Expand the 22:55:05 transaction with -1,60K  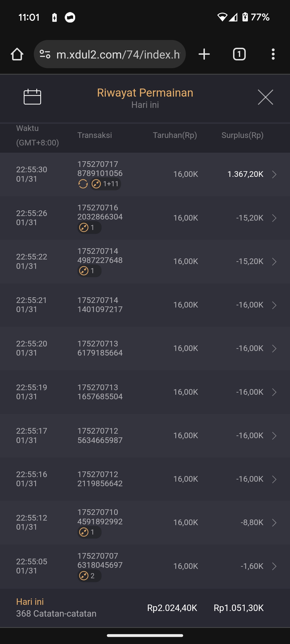[274, 566]
